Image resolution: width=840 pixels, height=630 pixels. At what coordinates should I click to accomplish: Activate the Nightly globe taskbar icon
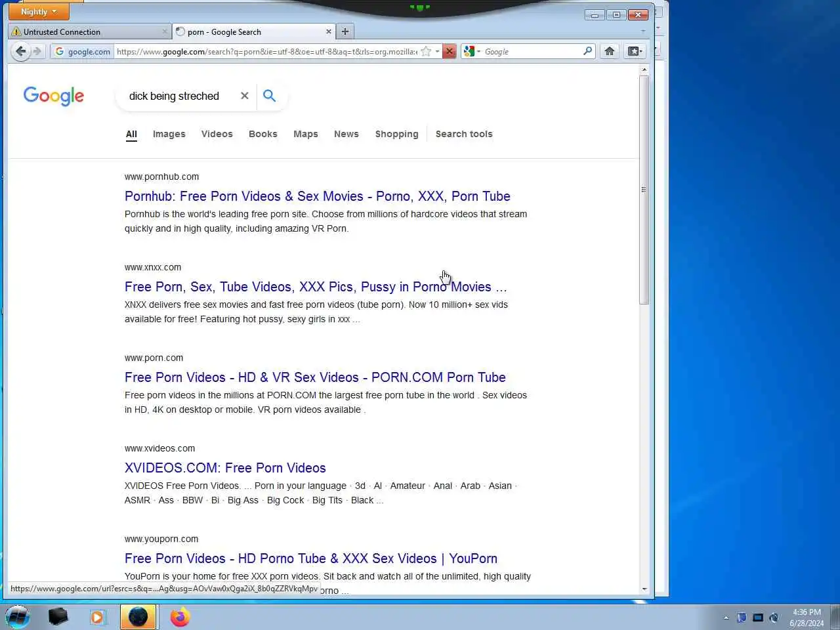coord(138,617)
